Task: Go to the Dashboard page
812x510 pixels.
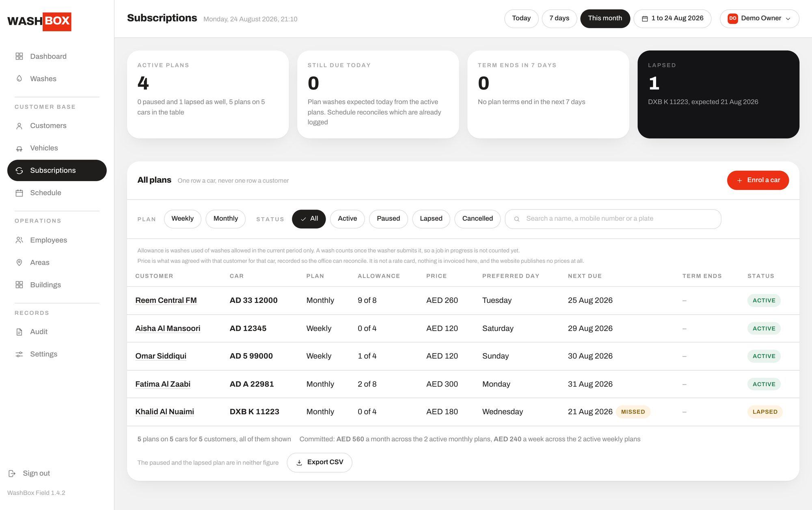Action: point(57,56)
